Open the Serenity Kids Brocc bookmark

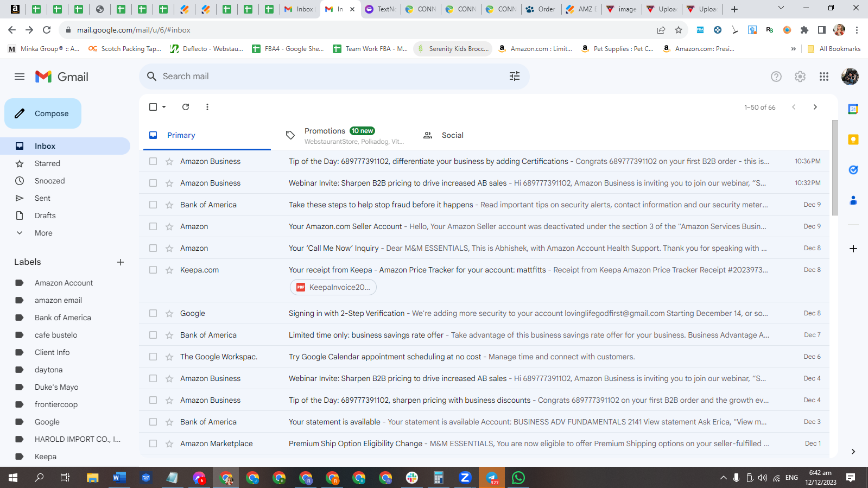click(453, 49)
